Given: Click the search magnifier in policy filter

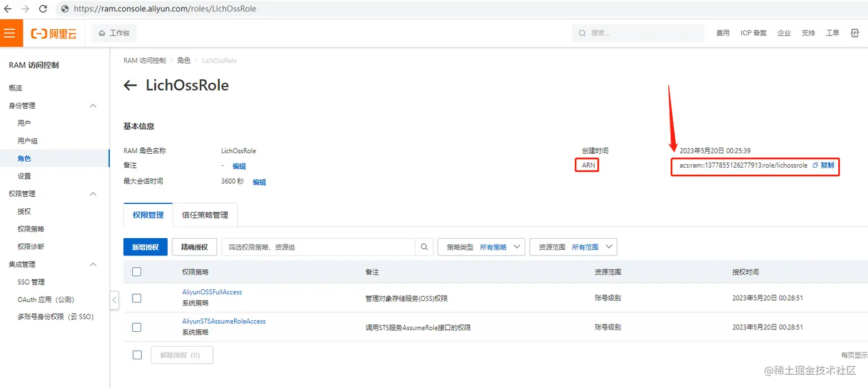Looking at the screenshot, I should (x=424, y=247).
